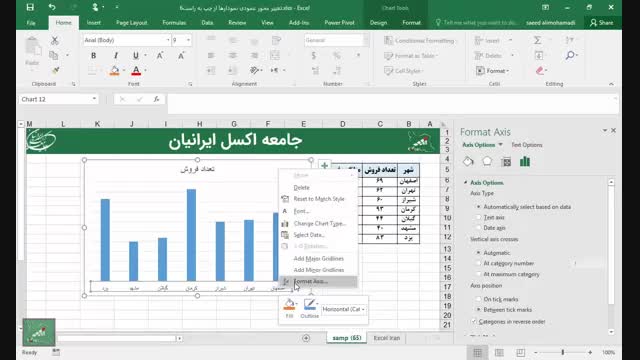
Task: Select the Axis Options bar chart icon
Action: [525, 162]
